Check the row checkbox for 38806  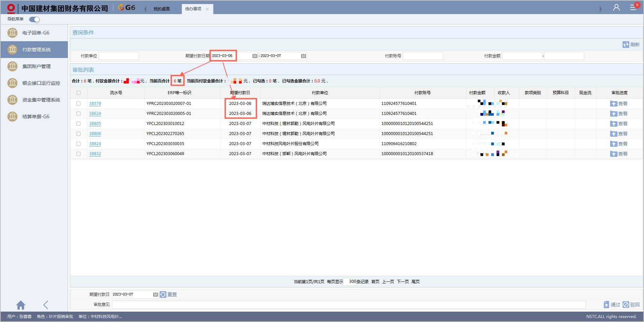78,134
